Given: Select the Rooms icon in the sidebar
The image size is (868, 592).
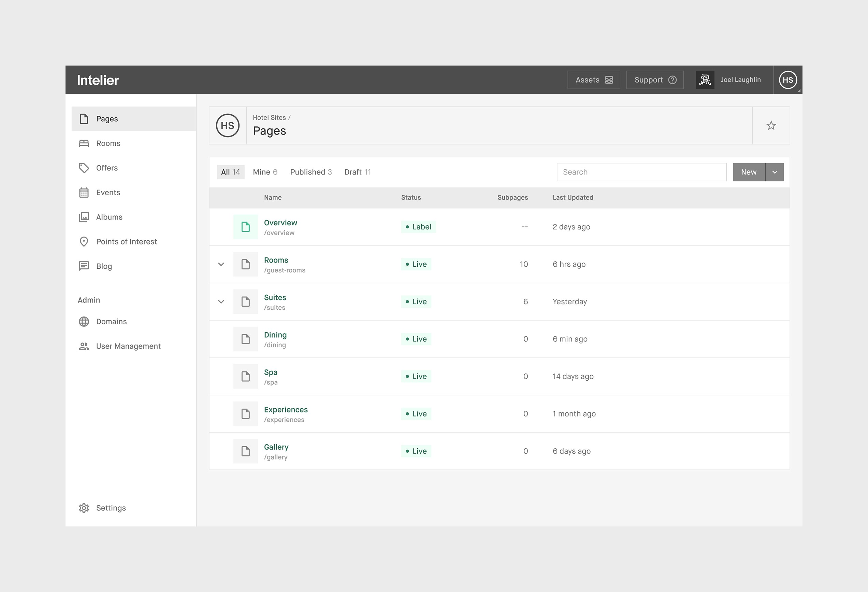Looking at the screenshot, I should [84, 143].
